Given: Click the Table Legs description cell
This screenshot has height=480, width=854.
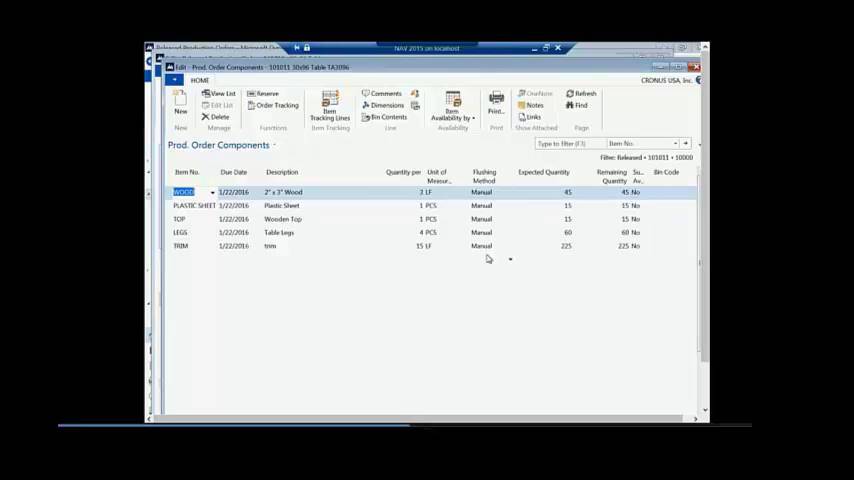Looking at the screenshot, I should pos(279,233).
